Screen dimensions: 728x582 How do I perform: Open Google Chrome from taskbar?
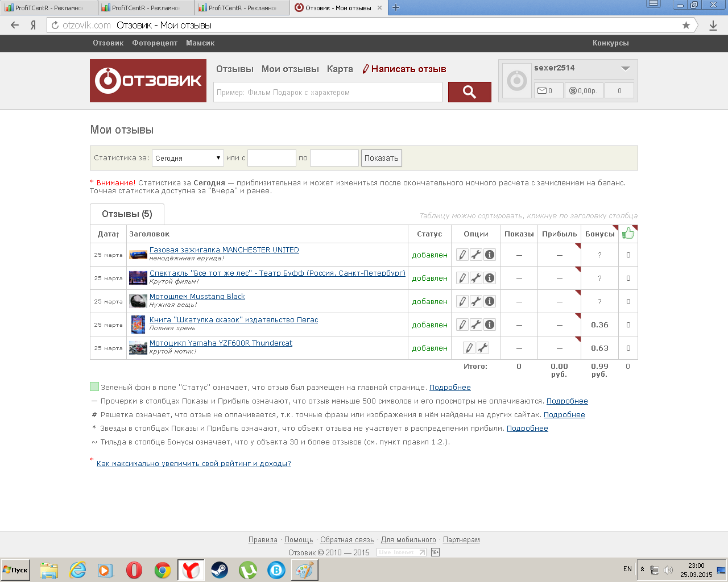point(163,569)
